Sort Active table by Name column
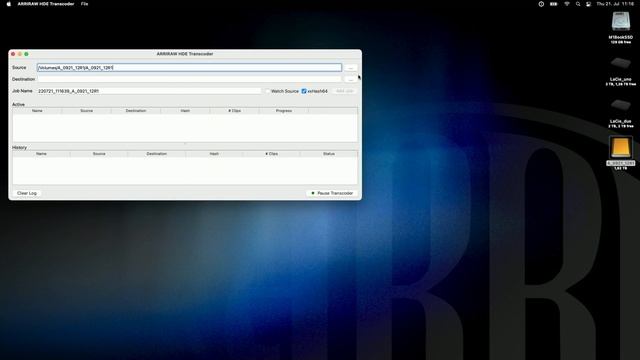 click(x=37, y=111)
